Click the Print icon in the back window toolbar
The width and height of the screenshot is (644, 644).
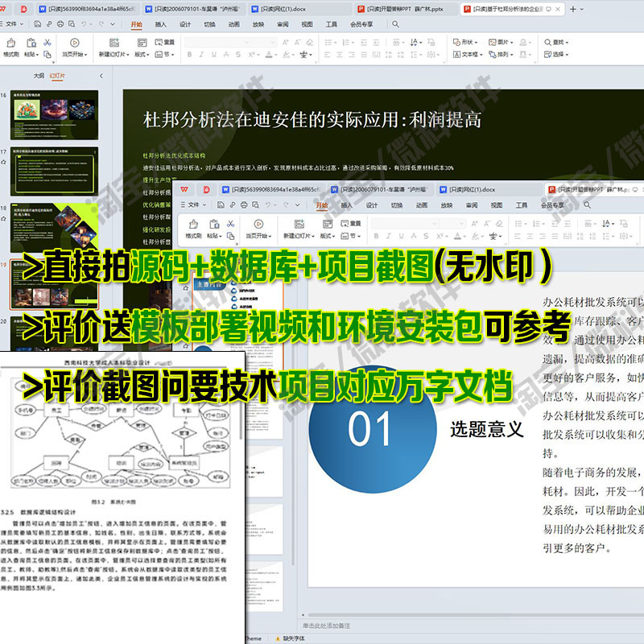pyautogui.click(x=60, y=24)
